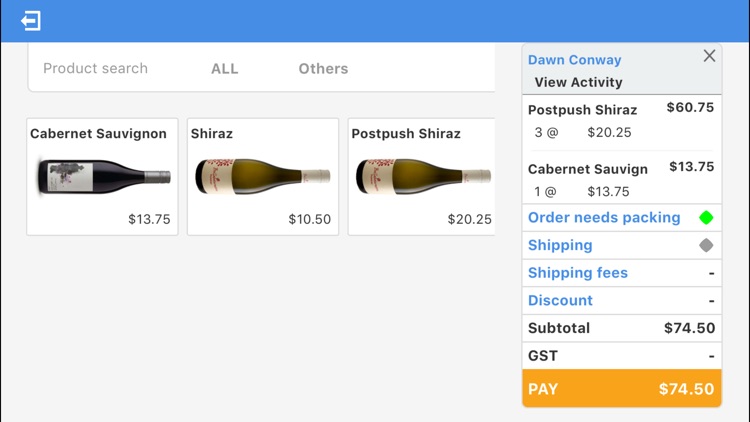750x422 pixels.
Task: Tap the Shiraz bottle image
Action: point(262,177)
